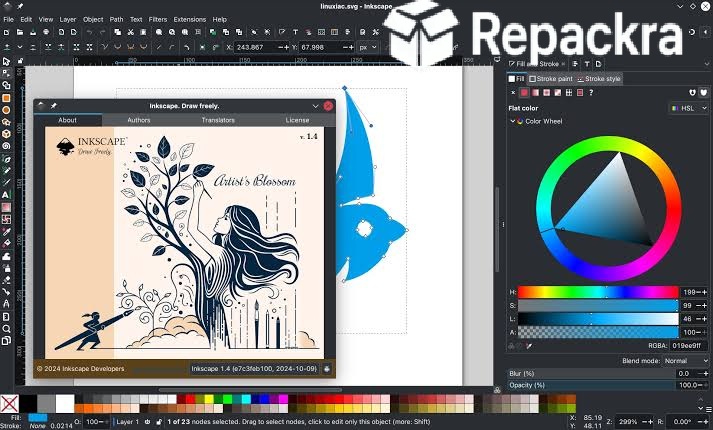Switch to the Translators tab
The height and width of the screenshot is (430, 713).
(218, 120)
